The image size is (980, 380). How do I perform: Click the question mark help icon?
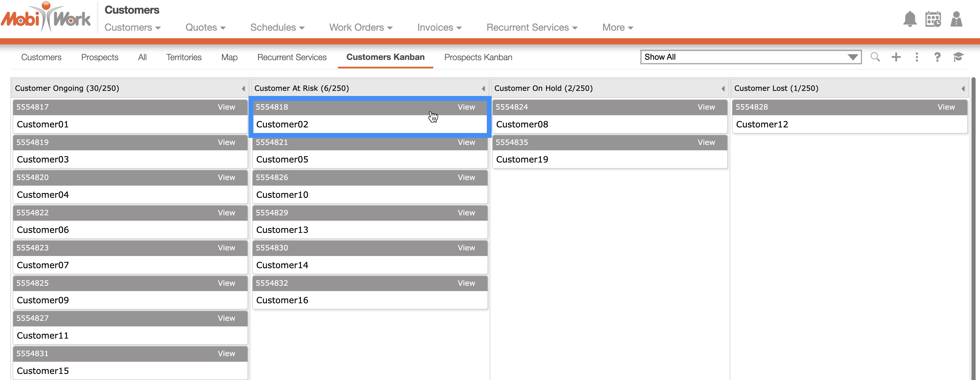[x=937, y=57]
